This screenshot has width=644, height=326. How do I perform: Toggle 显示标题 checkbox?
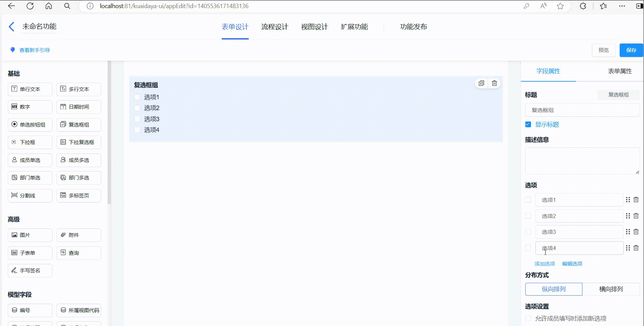point(528,124)
